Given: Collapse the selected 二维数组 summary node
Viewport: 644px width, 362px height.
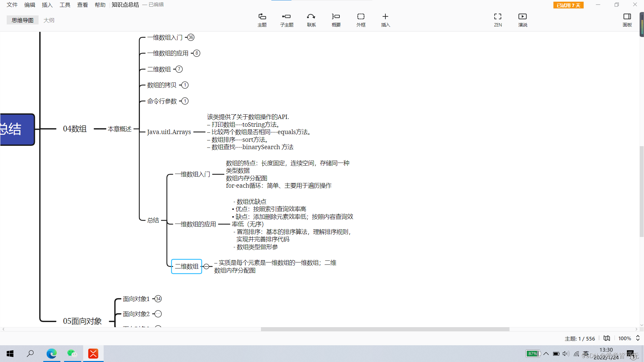Looking at the screenshot, I should (x=206, y=266).
